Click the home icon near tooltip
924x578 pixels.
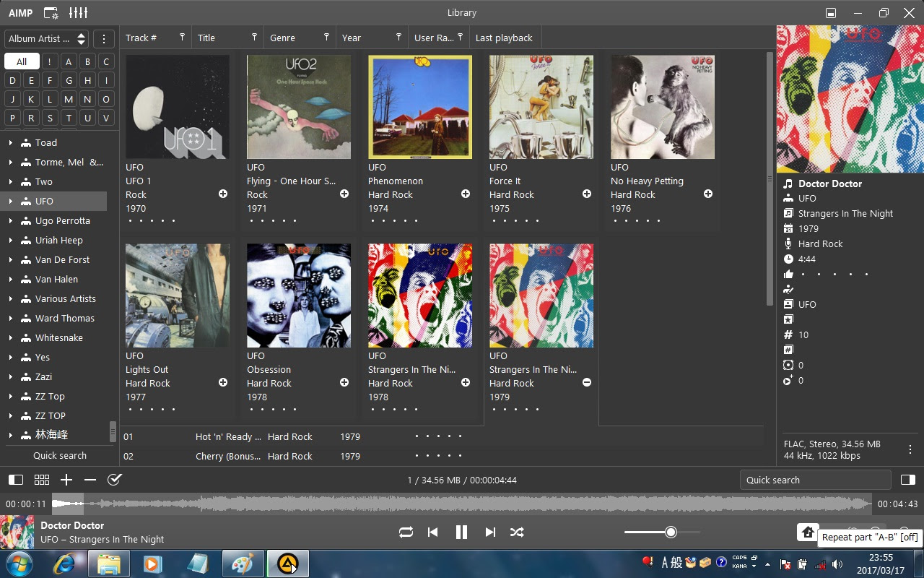pyautogui.click(x=808, y=532)
